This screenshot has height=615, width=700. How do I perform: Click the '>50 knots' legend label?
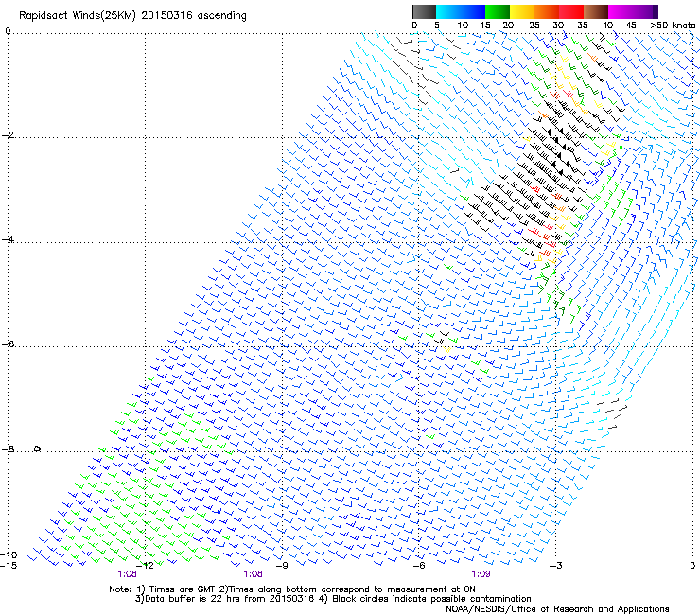673,26
